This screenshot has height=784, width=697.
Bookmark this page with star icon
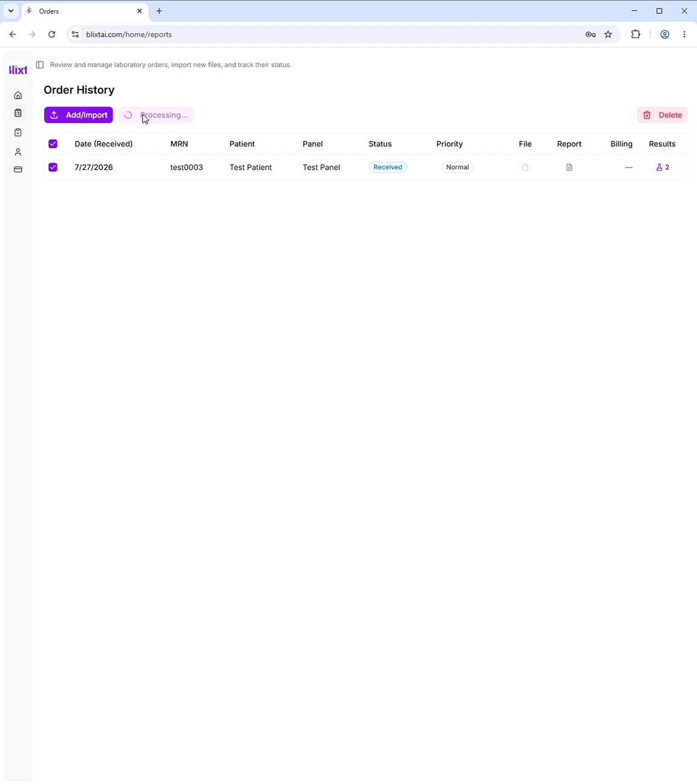coord(609,34)
